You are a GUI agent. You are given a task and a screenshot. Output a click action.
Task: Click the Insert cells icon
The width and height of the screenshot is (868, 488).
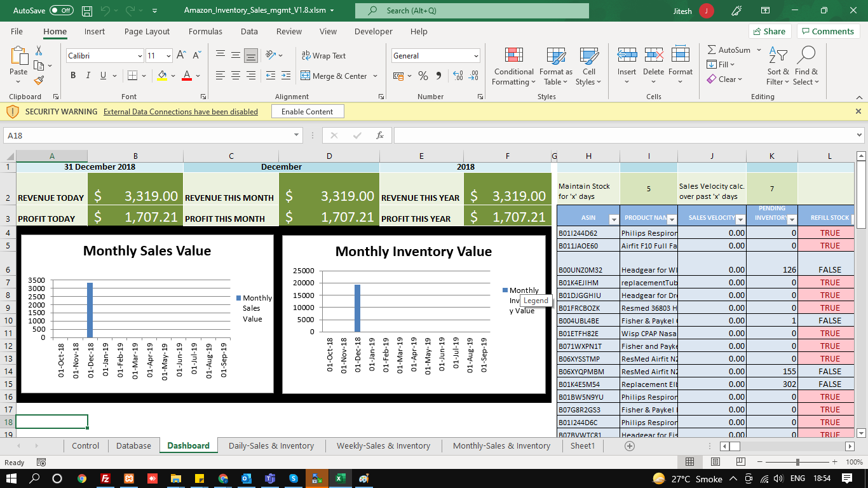tap(627, 56)
